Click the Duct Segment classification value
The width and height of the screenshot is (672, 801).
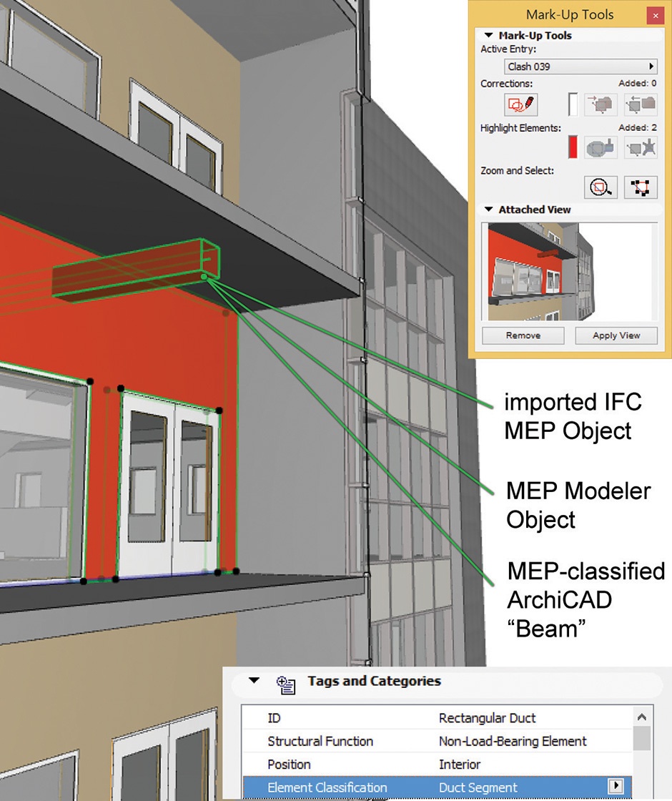[478, 787]
